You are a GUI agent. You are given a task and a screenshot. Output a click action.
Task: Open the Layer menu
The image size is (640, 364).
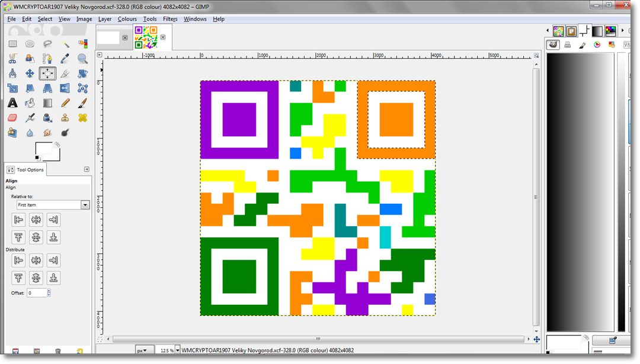pyautogui.click(x=104, y=19)
